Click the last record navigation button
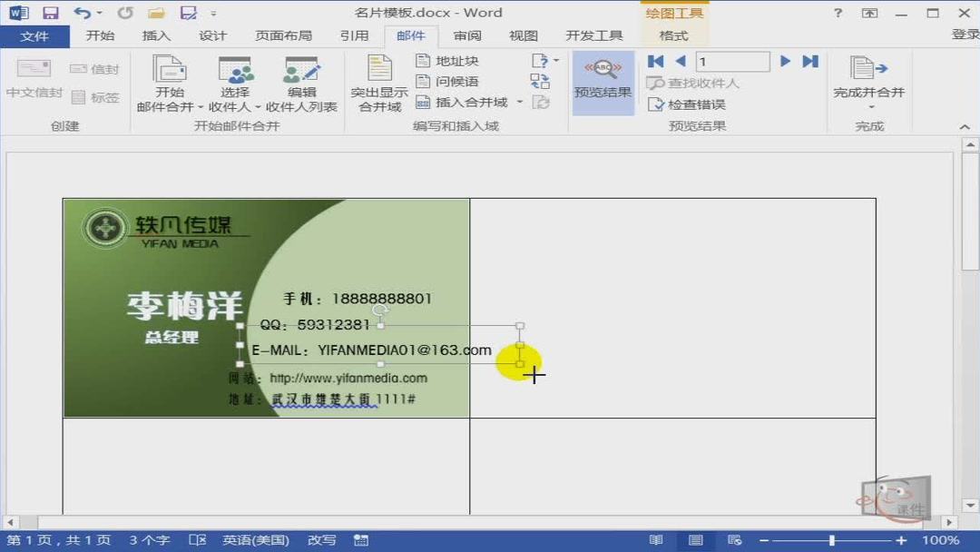This screenshot has width=980, height=552. [x=809, y=60]
